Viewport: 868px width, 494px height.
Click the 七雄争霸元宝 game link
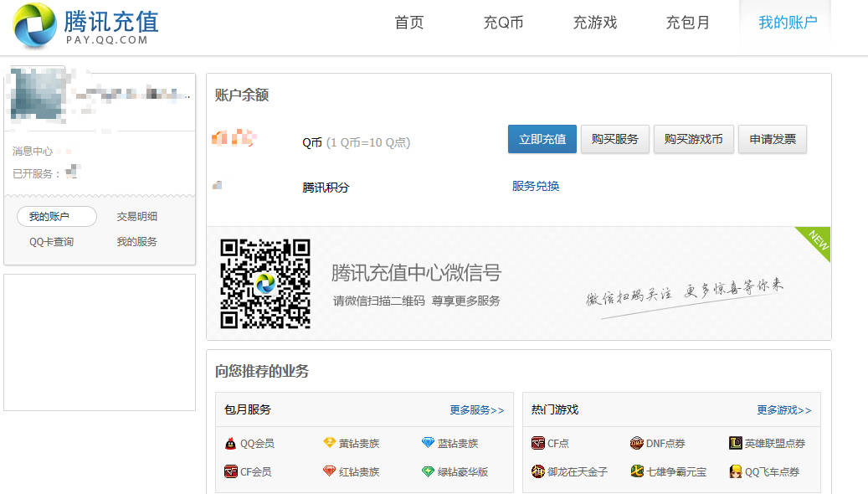point(676,472)
